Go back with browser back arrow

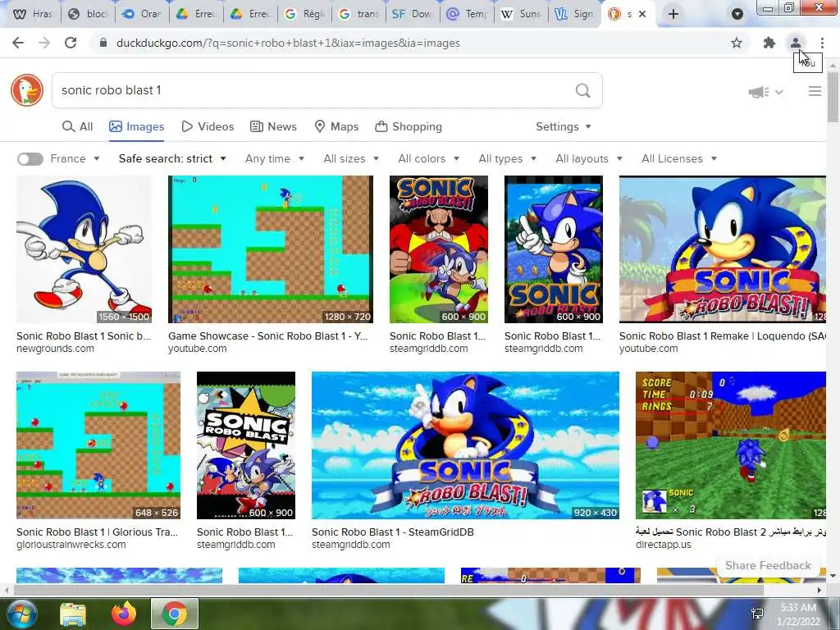click(x=18, y=43)
